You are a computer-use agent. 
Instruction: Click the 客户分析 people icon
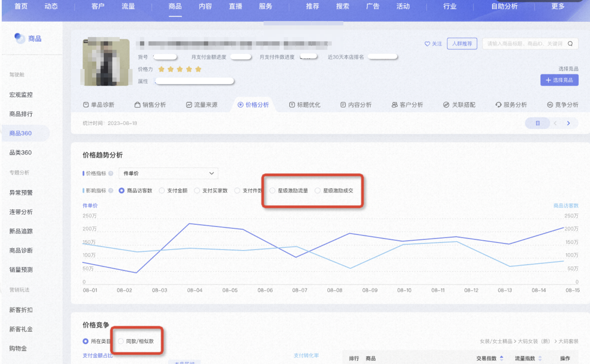click(x=394, y=105)
